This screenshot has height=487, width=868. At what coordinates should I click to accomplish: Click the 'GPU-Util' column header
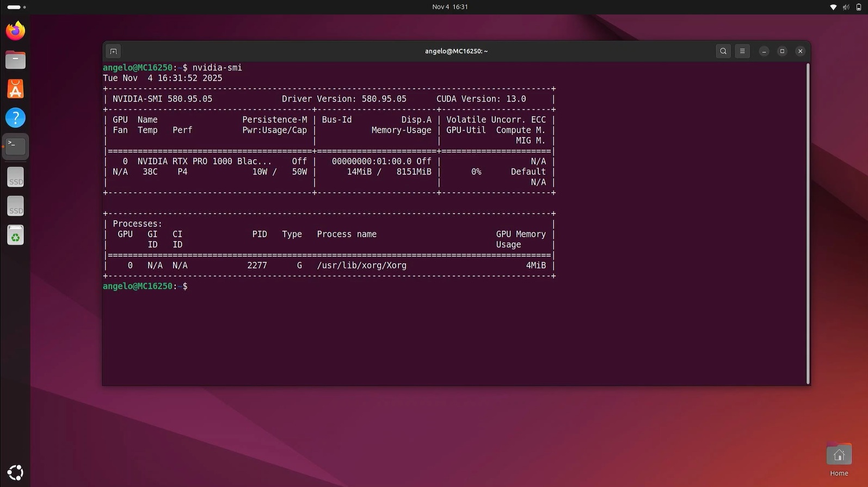pyautogui.click(x=466, y=130)
